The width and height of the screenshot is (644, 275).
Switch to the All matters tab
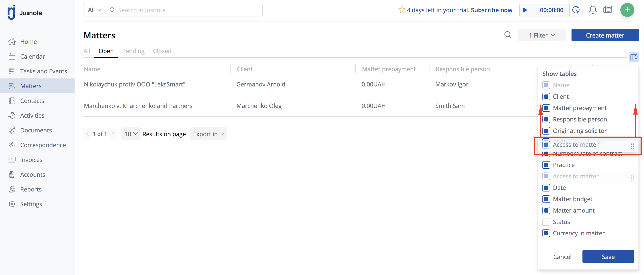click(86, 51)
